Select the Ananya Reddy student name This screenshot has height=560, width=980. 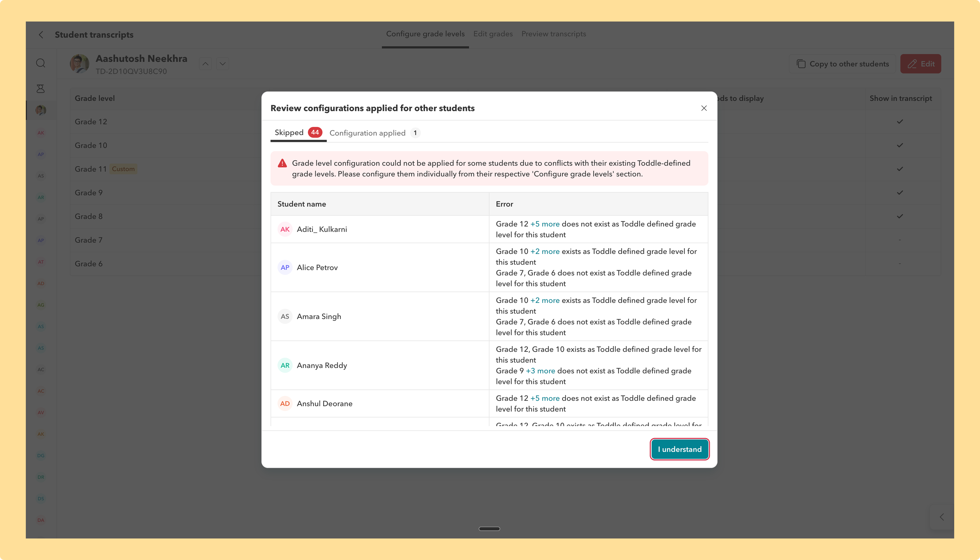click(322, 365)
